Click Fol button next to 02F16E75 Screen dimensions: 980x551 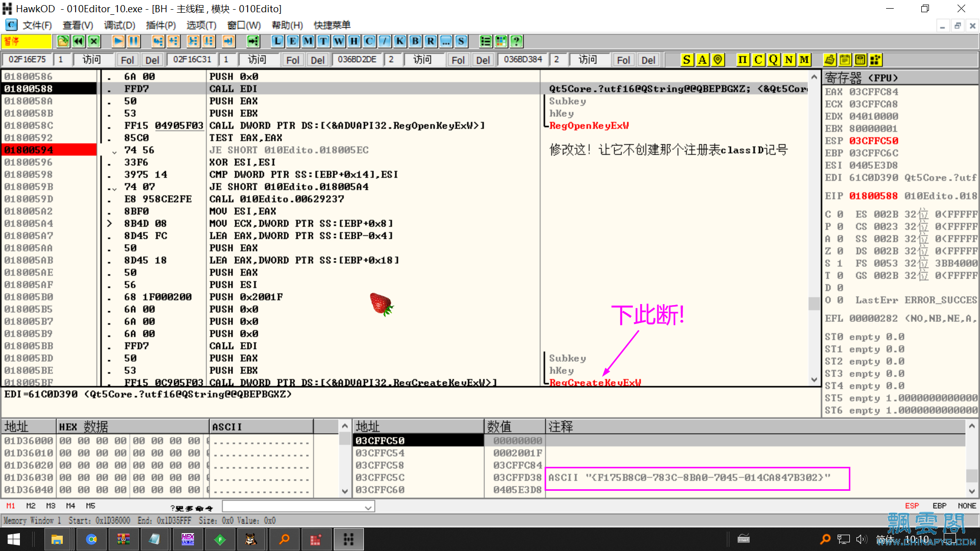click(x=127, y=60)
